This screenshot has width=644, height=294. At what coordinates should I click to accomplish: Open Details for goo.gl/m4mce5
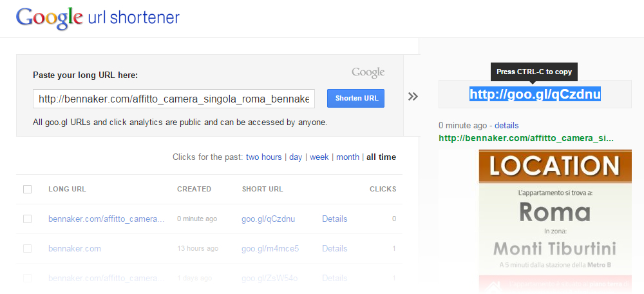pos(334,248)
